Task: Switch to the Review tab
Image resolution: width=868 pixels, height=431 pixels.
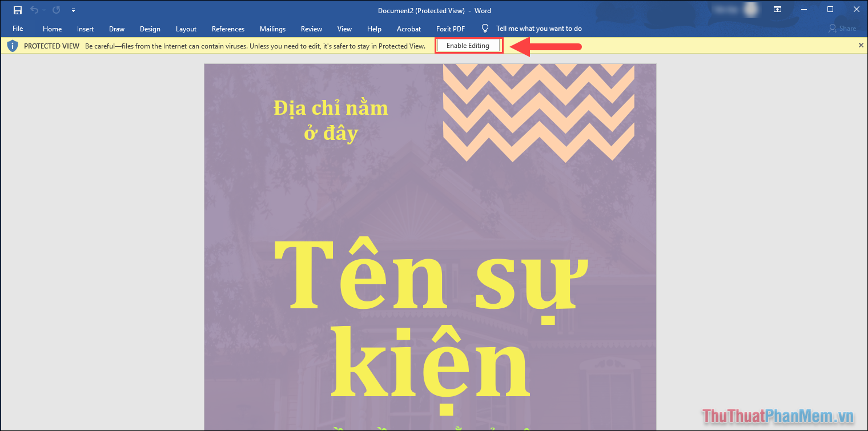Action: (x=311, y=28)
